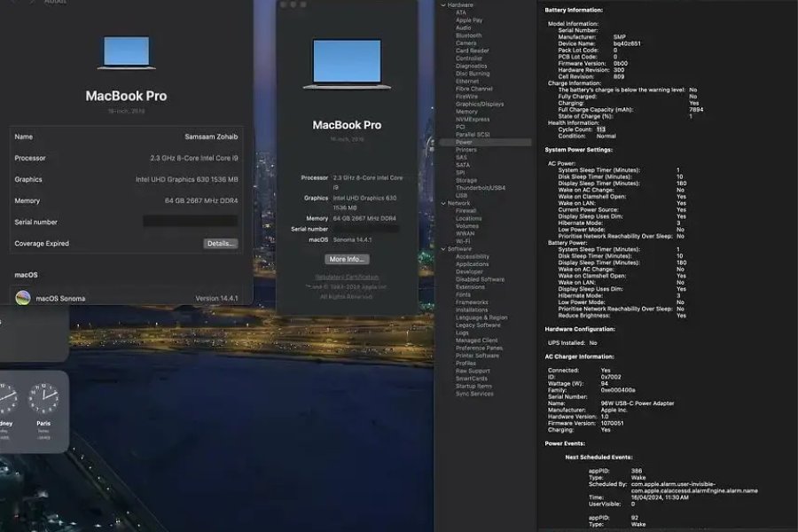Open Graphics/Displays in the sidebar
This screenshot has width=798, height=532.
pyautogui.click(x=480, y=105)
